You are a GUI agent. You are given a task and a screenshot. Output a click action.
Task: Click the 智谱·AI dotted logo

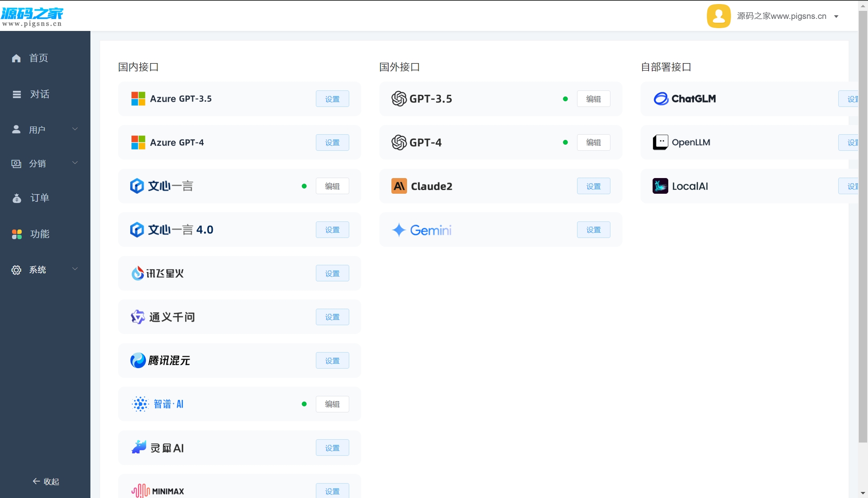tap(140, 404)
